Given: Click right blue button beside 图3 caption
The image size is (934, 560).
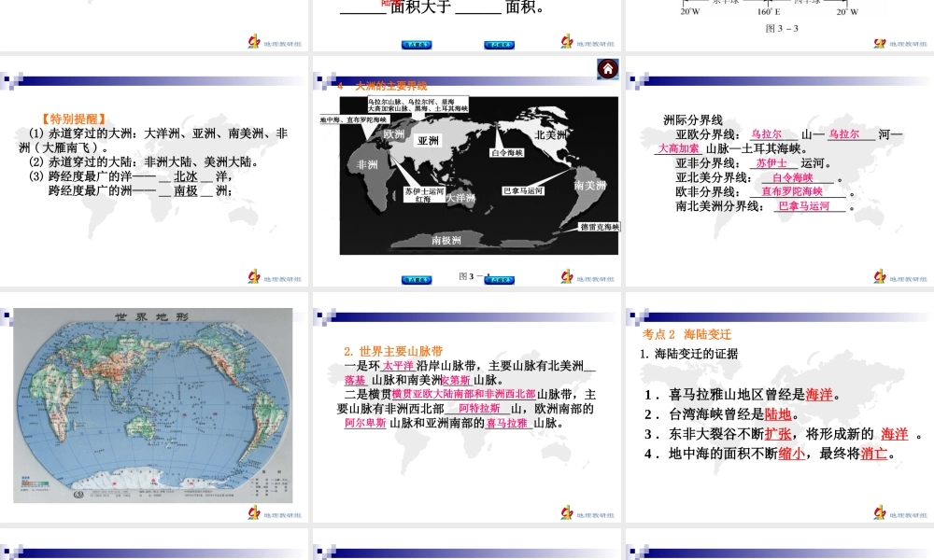Looking at the screenshot, I should (499, 280).
